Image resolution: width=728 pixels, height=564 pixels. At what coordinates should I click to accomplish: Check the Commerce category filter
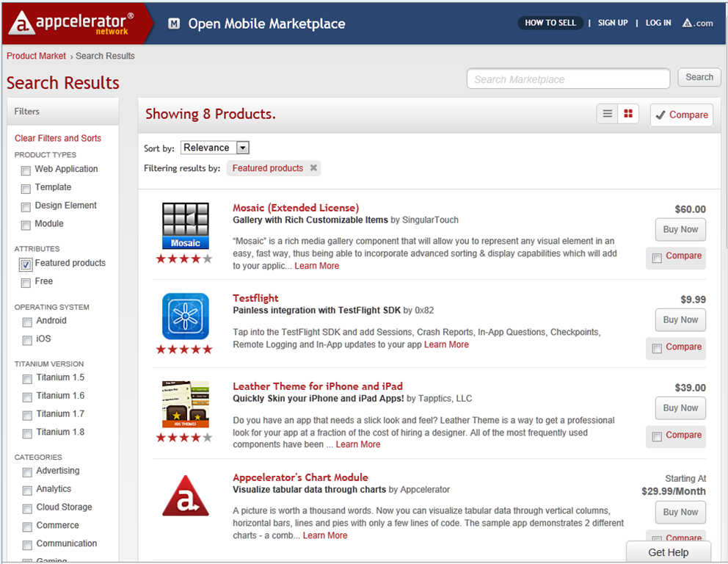[27, 527]
